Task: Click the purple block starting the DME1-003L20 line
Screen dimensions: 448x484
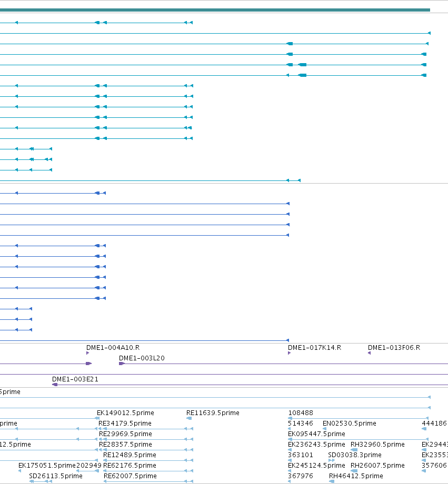Action: point(122,364)
